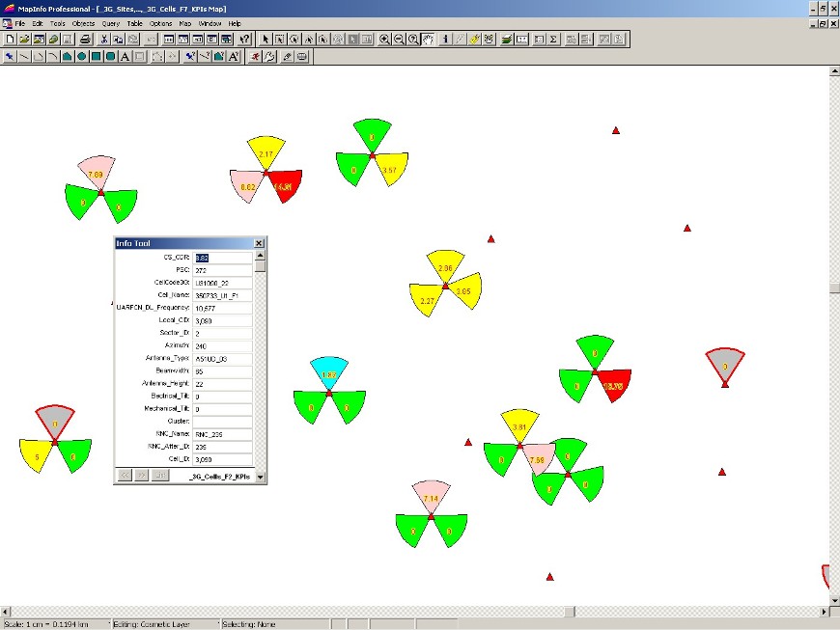
Task: Click the Statistics sigma button
Action: click(x=553, y=40)
